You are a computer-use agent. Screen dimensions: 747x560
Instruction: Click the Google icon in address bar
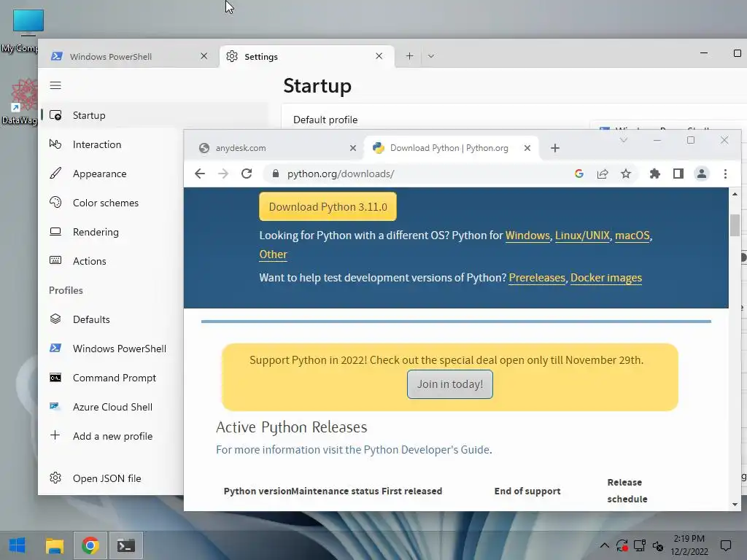pos(578,174)
